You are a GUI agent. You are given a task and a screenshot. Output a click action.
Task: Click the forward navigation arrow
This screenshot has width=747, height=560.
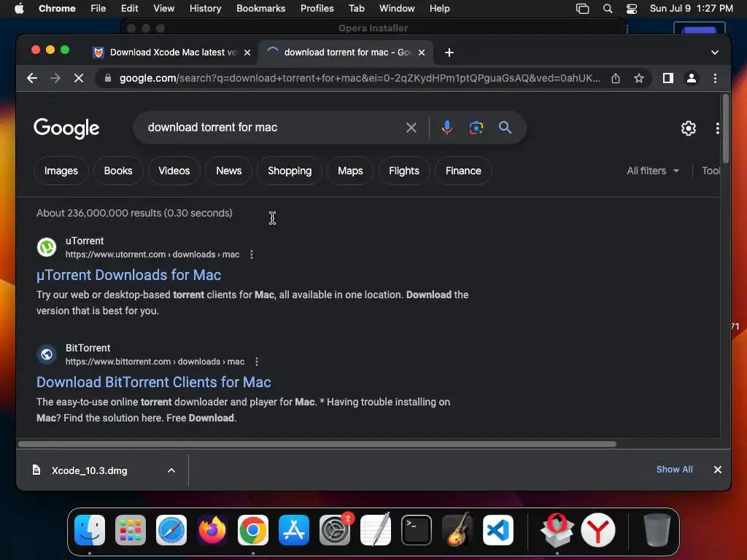pos(55,78)
